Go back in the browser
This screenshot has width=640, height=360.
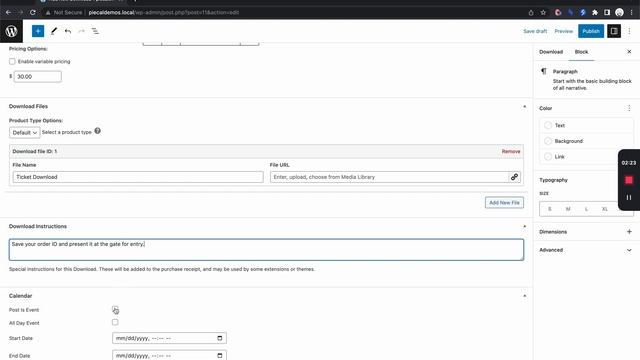8,12
